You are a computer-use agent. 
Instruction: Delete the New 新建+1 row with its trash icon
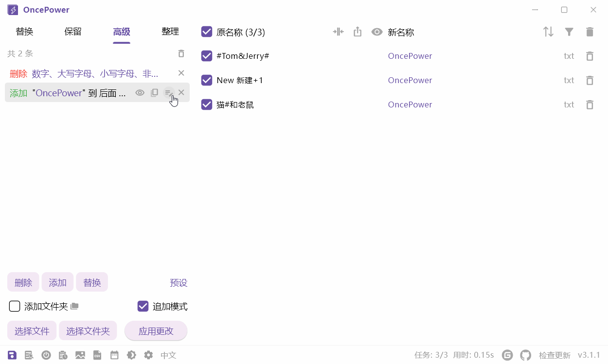590,80
